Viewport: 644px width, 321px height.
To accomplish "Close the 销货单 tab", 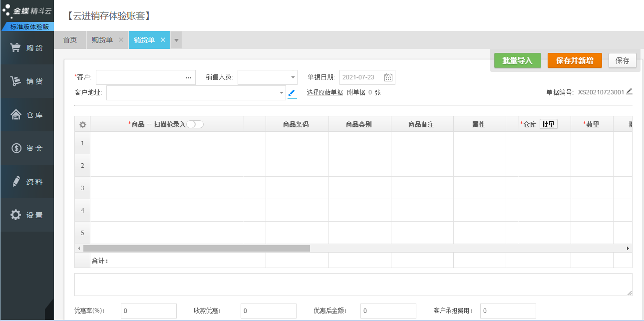I will point(163,40).
